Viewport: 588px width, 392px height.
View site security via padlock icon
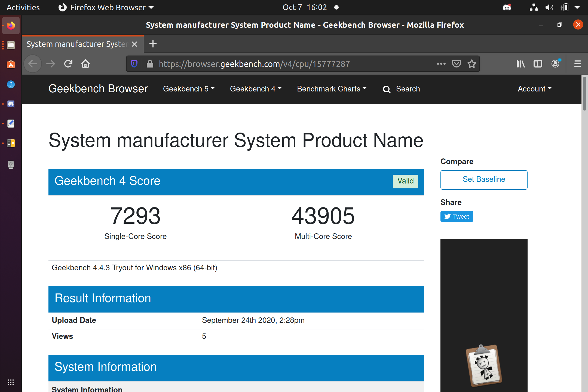pyautogui.click(x=150, y=64)
